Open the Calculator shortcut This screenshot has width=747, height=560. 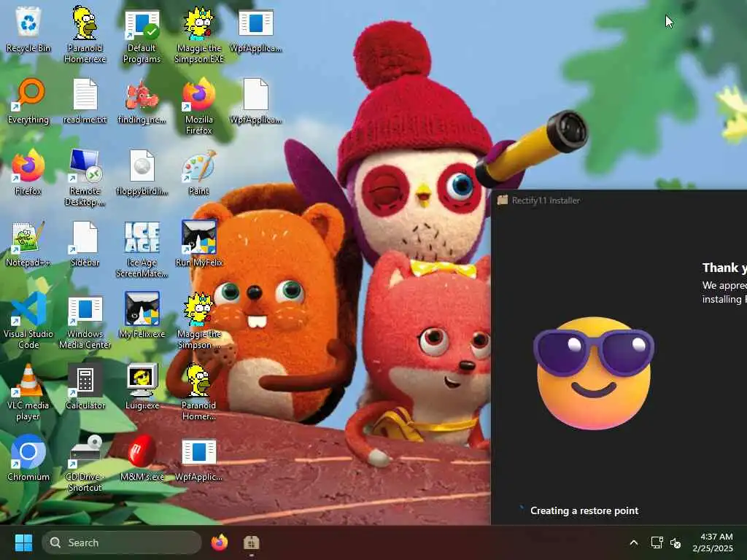[x=85, y=386]
